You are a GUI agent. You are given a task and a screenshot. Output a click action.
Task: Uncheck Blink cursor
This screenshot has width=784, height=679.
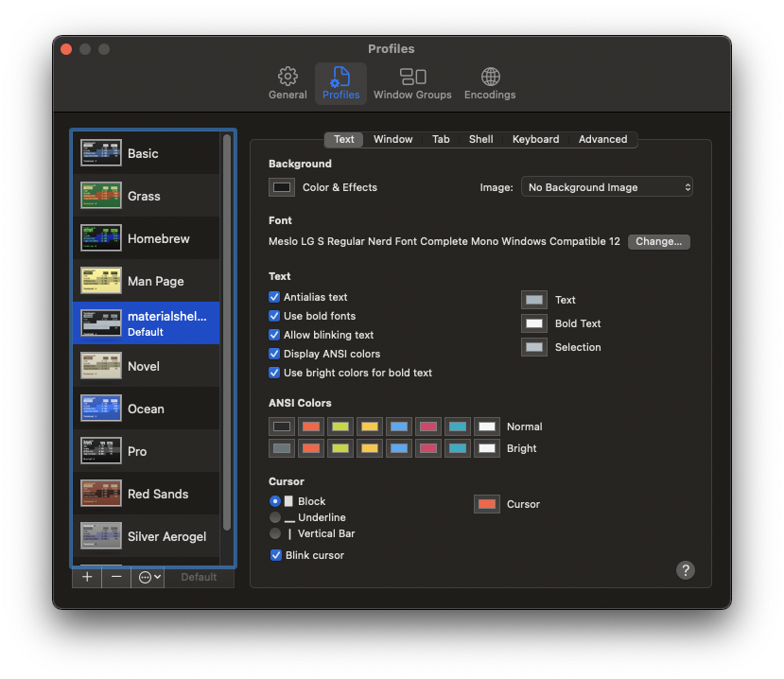[x=275, y=555]
